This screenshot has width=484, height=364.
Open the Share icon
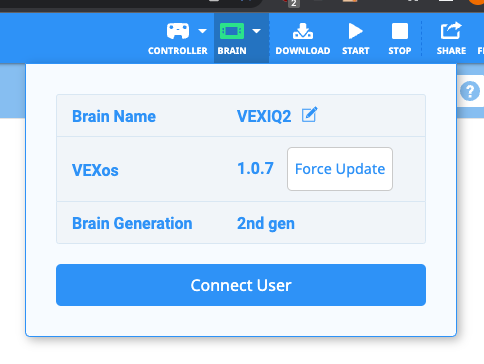(451, 31)
